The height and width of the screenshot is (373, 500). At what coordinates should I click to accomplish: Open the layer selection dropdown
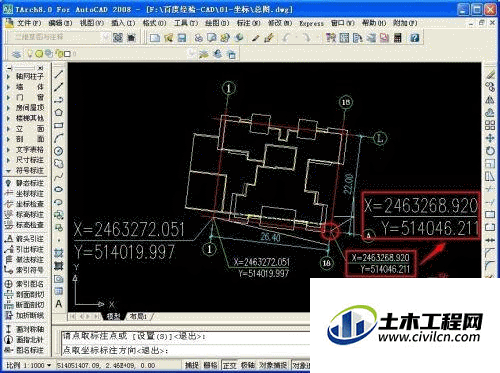pos(192,53)
